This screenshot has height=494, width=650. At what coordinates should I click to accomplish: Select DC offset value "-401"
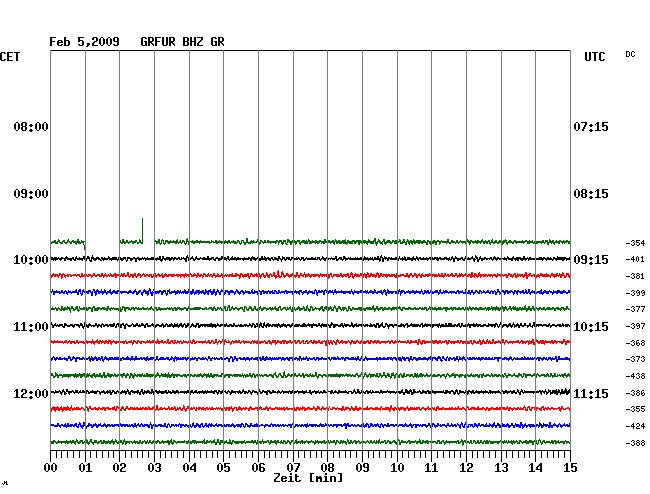point(635,259)
